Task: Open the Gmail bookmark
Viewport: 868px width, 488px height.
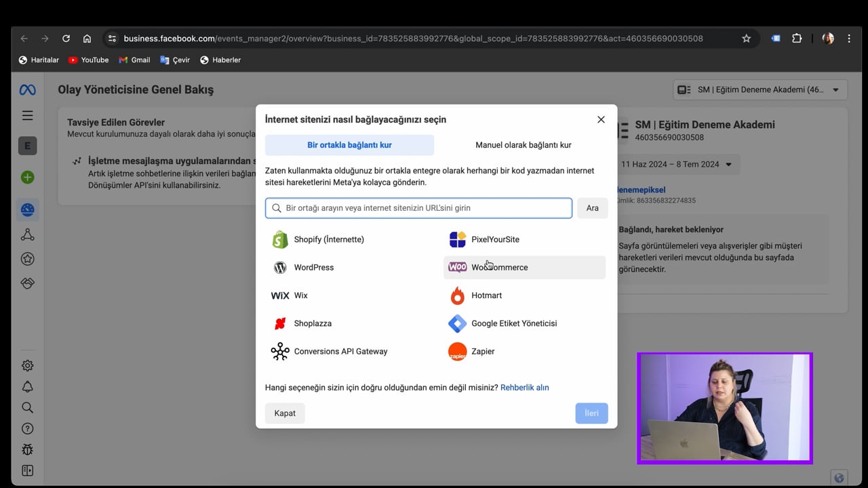Action: point(134,60)
